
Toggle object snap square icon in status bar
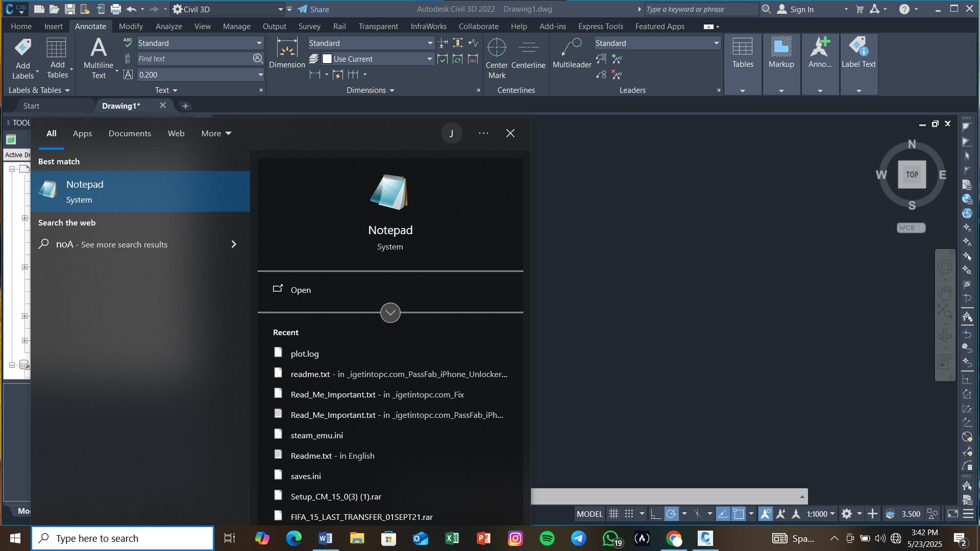tap(739, 514)
